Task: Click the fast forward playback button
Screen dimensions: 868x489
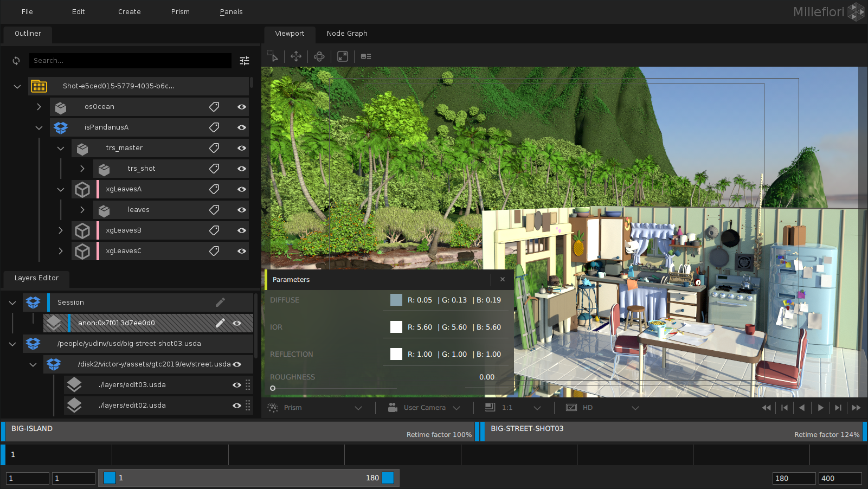Action: tap(856, 408)
